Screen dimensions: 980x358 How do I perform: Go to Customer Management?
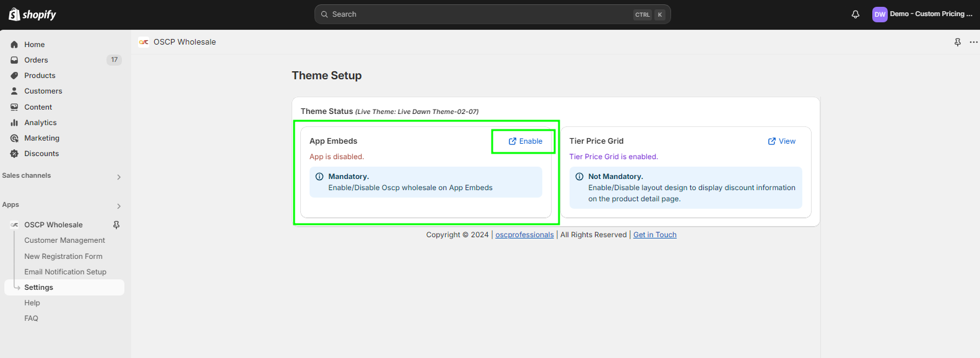pos(64,240)
